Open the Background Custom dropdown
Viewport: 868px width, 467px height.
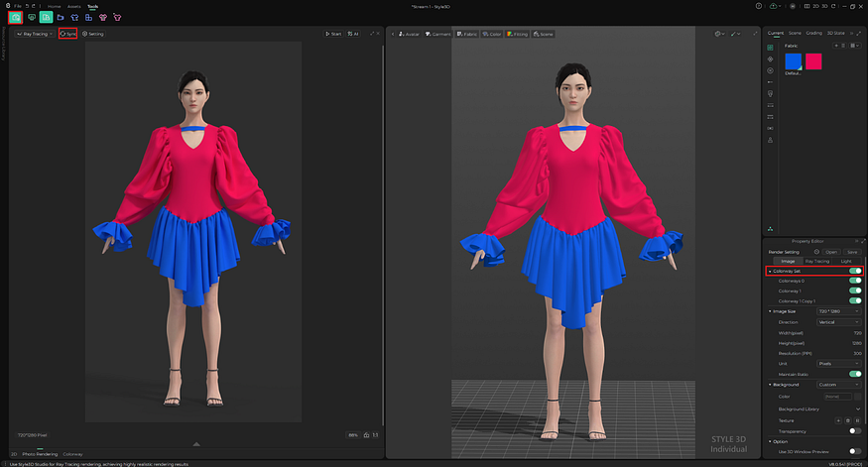tap(839, 385)
